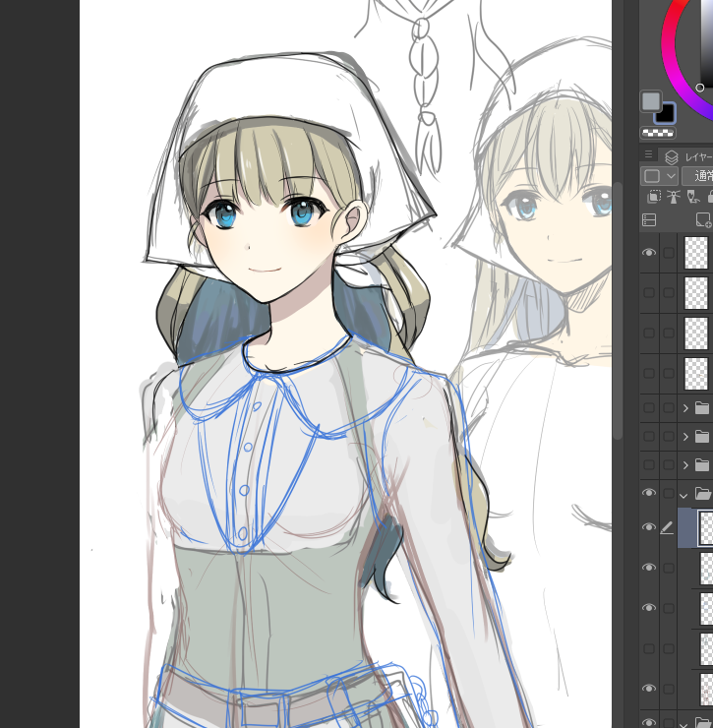
Task: Collapse the open layer folder chevron
Action: (683, 496)
